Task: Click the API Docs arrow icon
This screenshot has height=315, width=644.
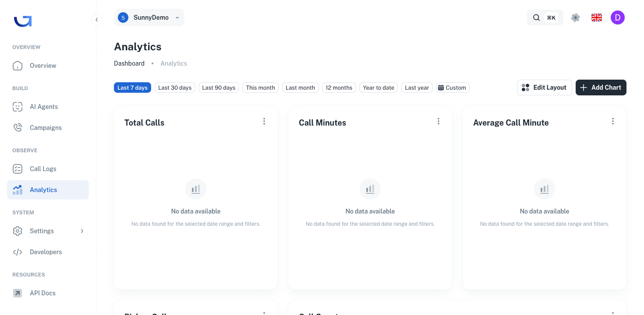Action: (18, 293)
